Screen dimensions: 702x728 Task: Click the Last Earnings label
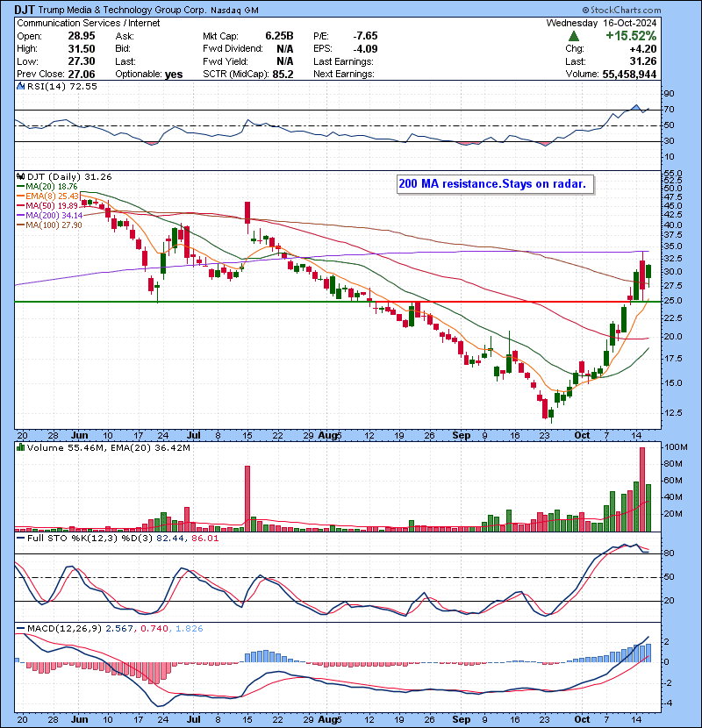click(x=343, y=61)
